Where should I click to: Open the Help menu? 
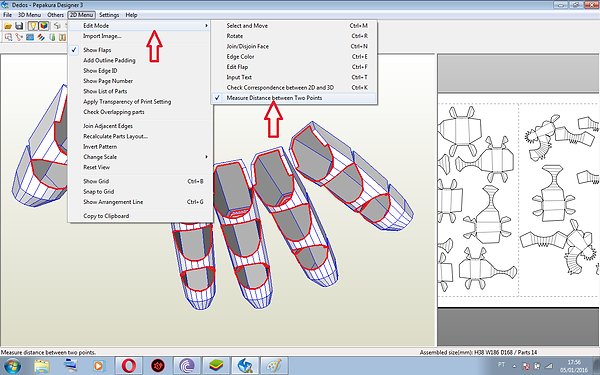[131, 15]
